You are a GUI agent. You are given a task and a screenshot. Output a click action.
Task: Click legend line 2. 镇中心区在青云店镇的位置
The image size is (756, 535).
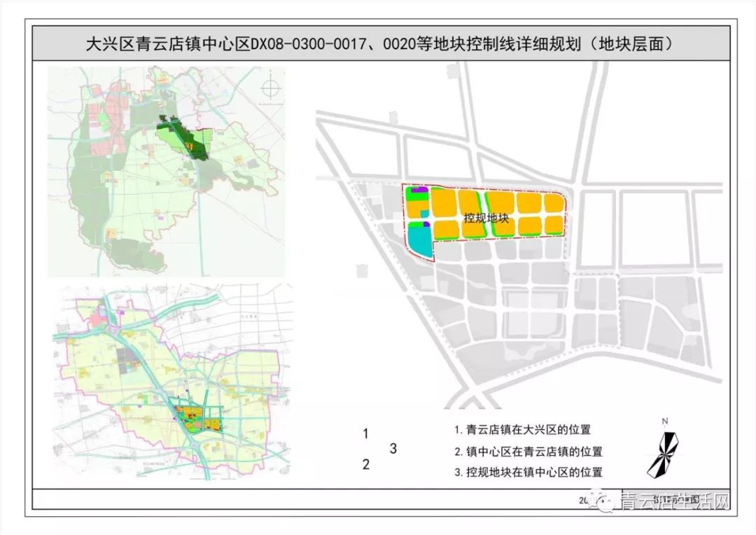[528, 452]
